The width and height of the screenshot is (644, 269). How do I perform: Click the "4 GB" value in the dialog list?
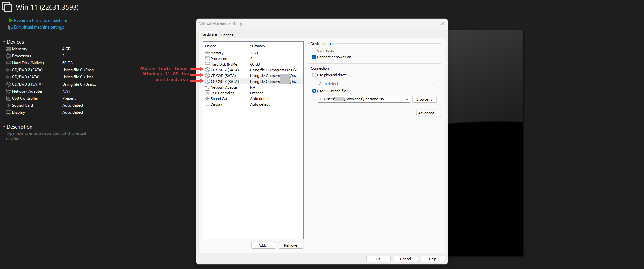254,53
